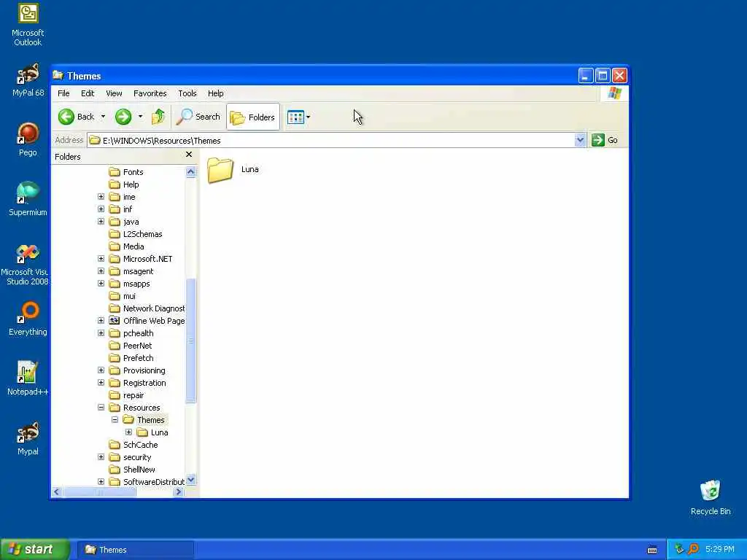Select the Mypal desktop shortcut

click(x=28, y=438)
